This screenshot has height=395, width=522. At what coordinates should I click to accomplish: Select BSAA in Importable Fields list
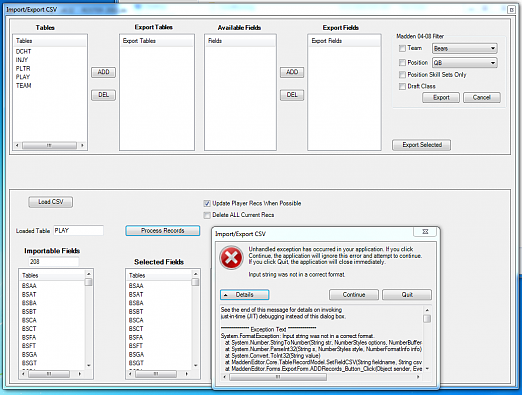[29, 286]
